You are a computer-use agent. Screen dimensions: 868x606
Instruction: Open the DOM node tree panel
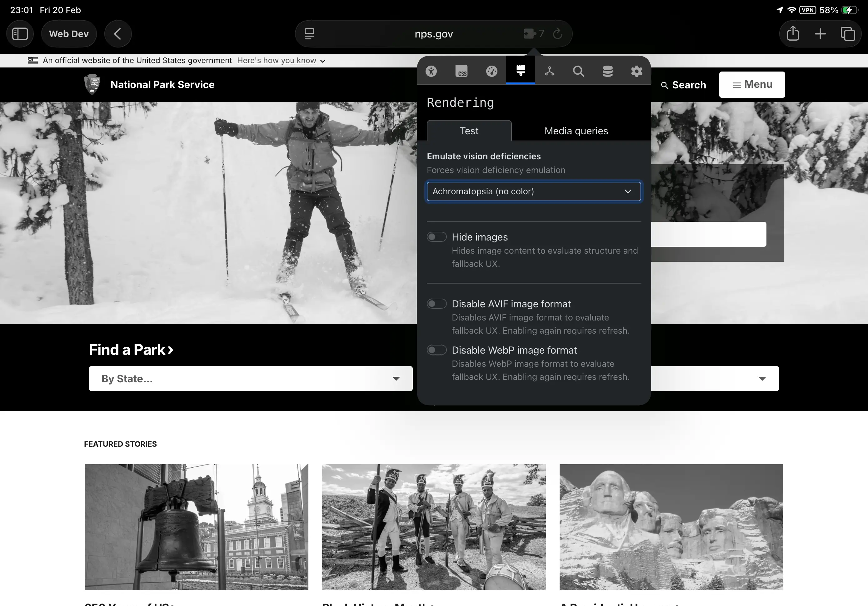click(550, 71)
